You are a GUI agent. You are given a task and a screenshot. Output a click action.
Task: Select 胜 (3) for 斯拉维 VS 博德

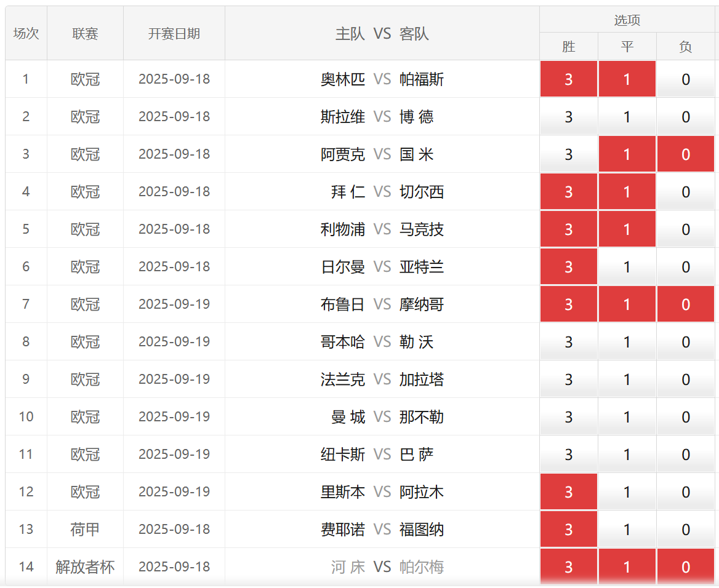[x=569, y=117]
